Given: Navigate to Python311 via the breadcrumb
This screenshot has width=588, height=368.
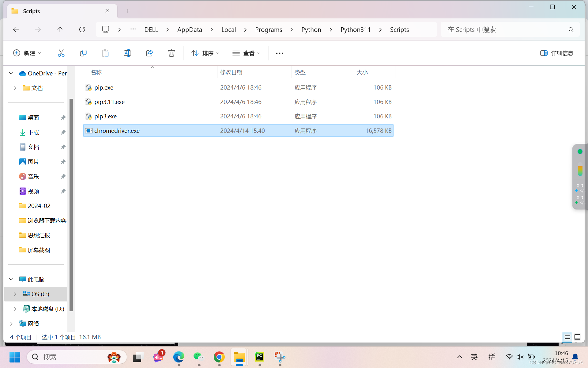Looking at the screenshot, I should pos(355,29).
